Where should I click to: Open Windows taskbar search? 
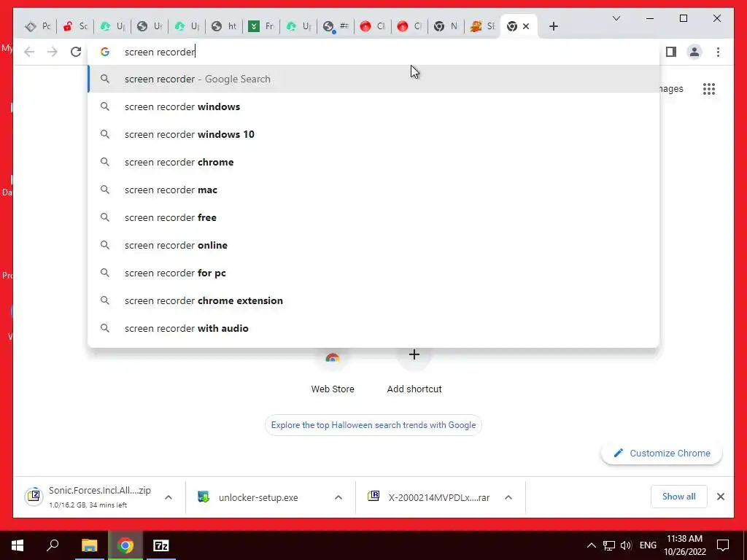tap(53, 545)
